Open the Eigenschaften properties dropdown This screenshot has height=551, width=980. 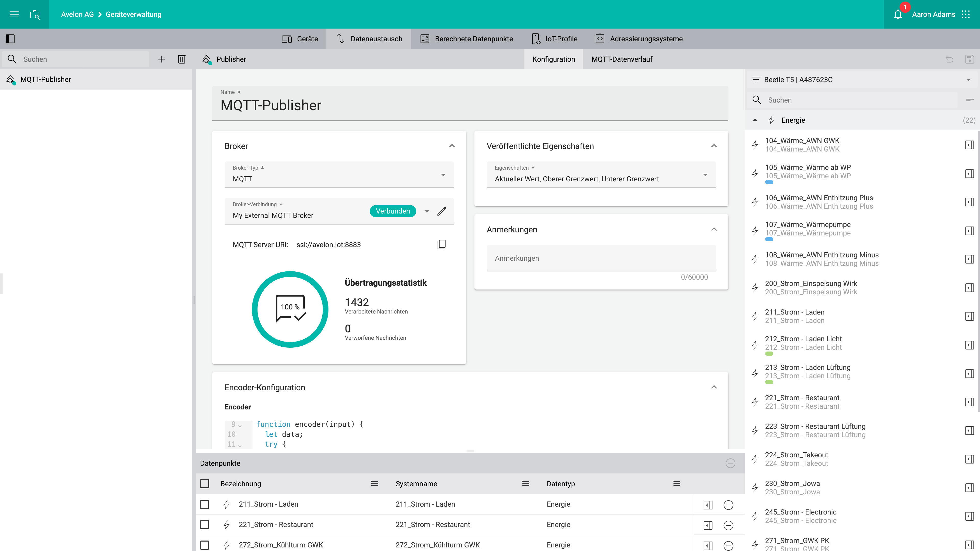click(601, 174)
